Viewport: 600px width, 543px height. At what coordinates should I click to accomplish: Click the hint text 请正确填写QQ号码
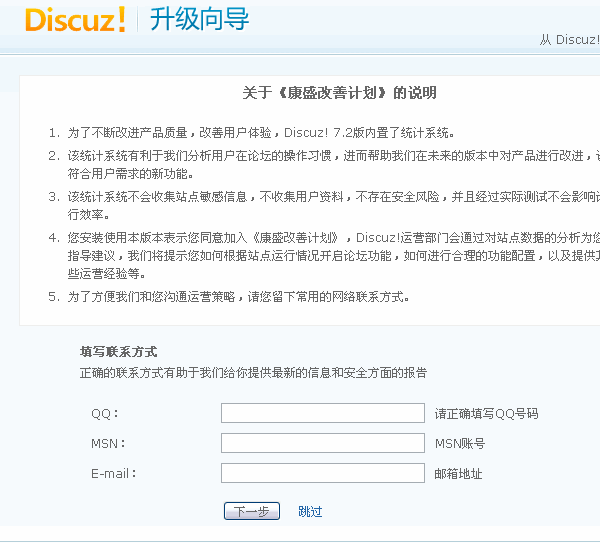[x=486, y=414]
